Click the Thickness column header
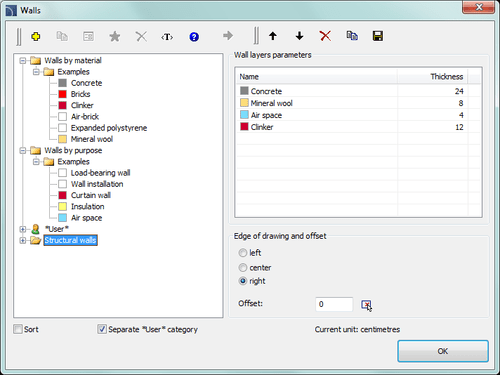 (x=433, y=77)
